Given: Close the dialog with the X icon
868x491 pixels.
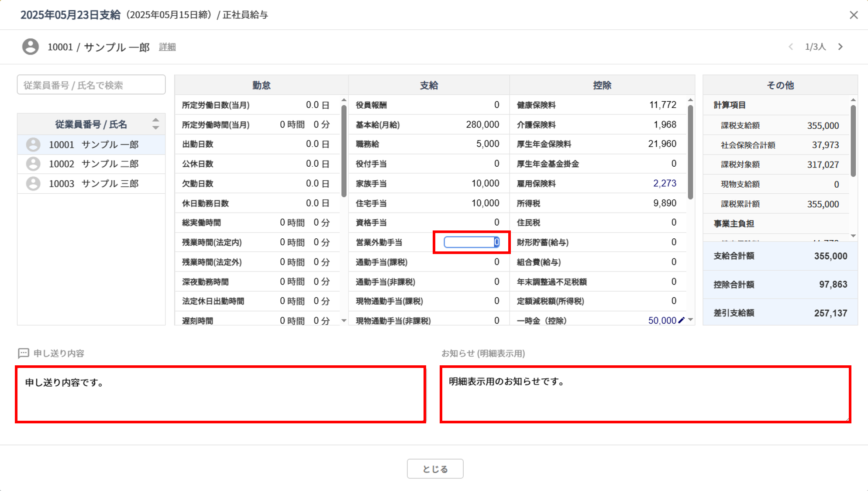Looking at the screenshot, I should [x=854, y=15].
